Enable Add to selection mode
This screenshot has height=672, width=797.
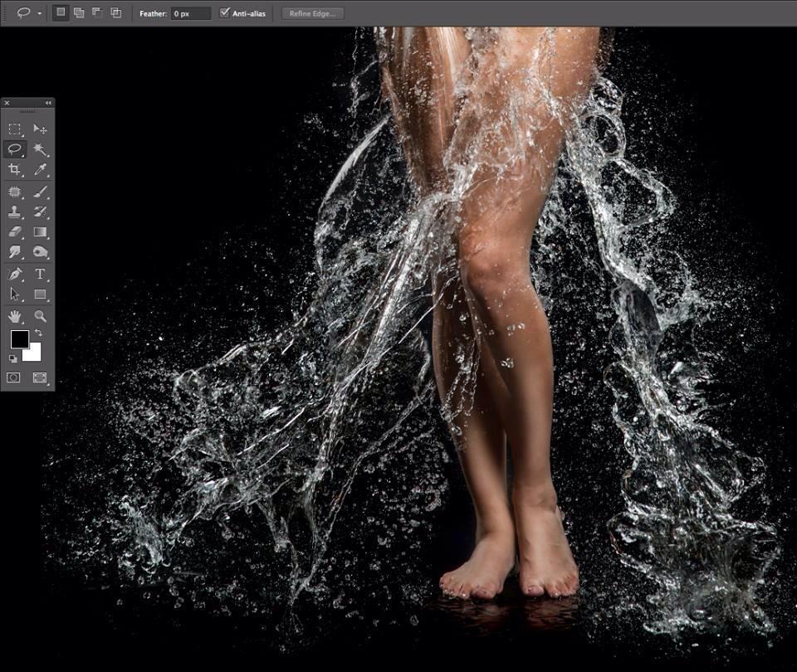[79, 13]
